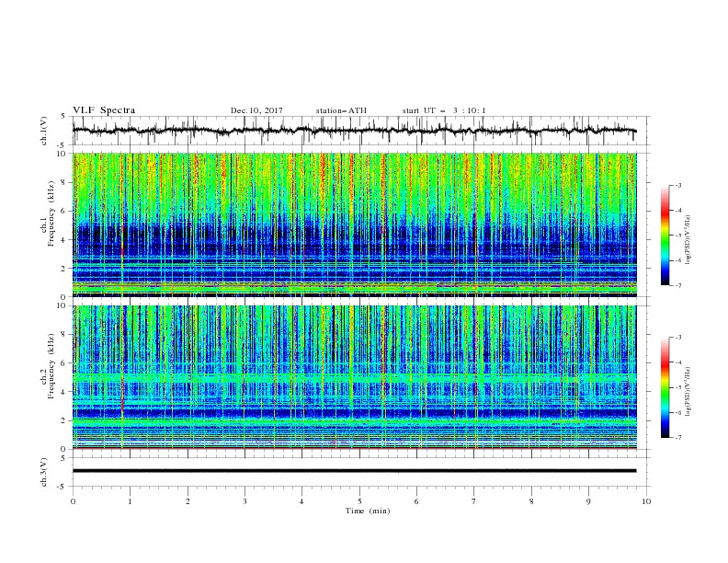Click the "5" tick on ch.1(V) axis
Viewport: 728px width, 563px height.
tap(63, 116)
